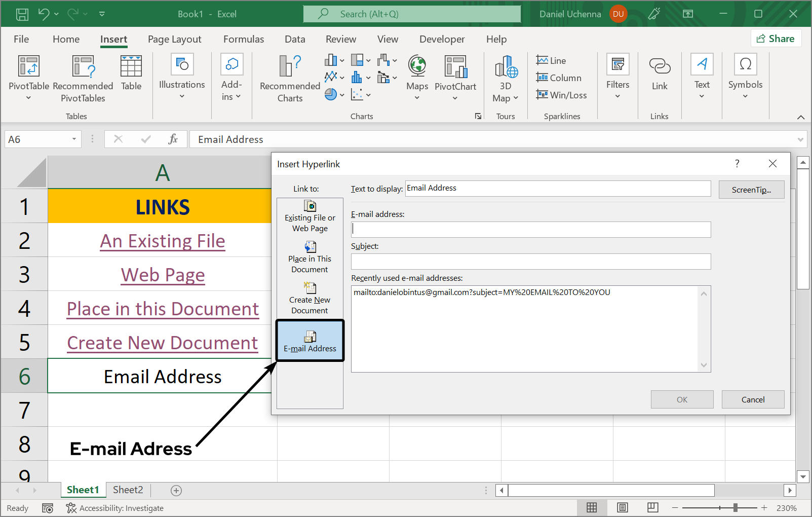Expand the Name Box dropdown
Viewport: 812px width, 517px height.
coord(74,139)
